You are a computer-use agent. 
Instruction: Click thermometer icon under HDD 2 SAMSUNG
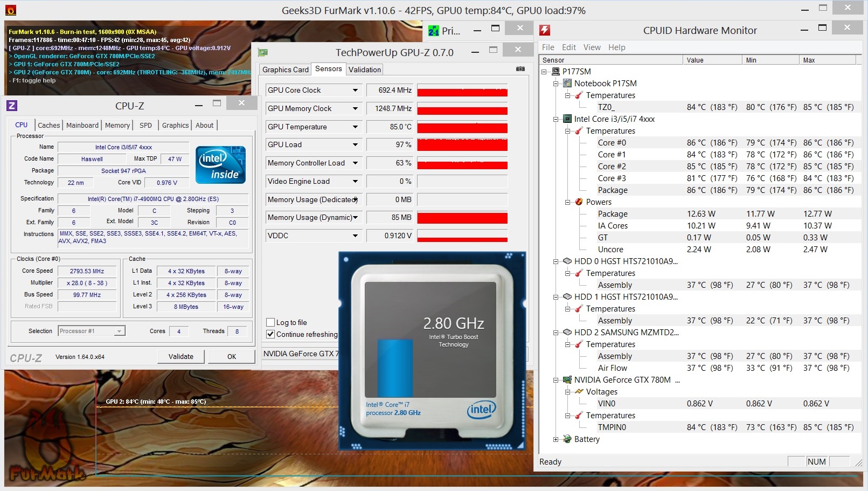coord(579,344)
